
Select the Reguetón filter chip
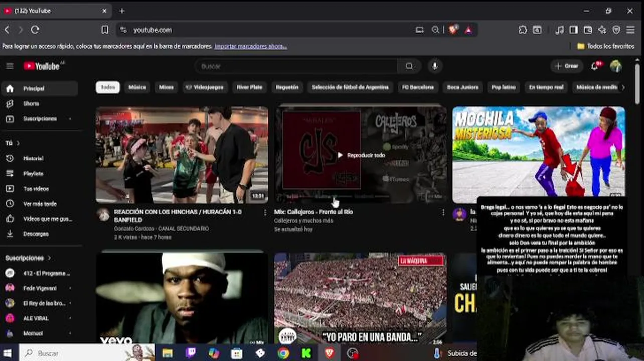[x=287, y=87]
